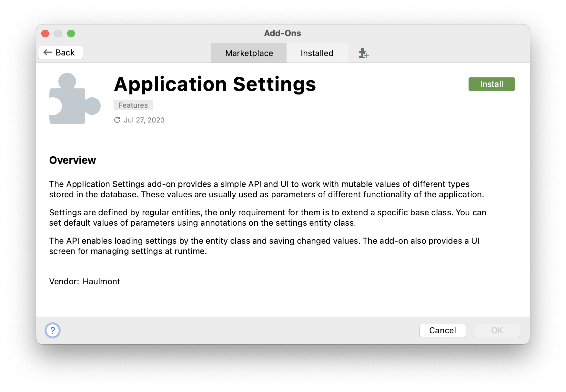Click the Vendor: Haulmont text

(x=85, y=281)
